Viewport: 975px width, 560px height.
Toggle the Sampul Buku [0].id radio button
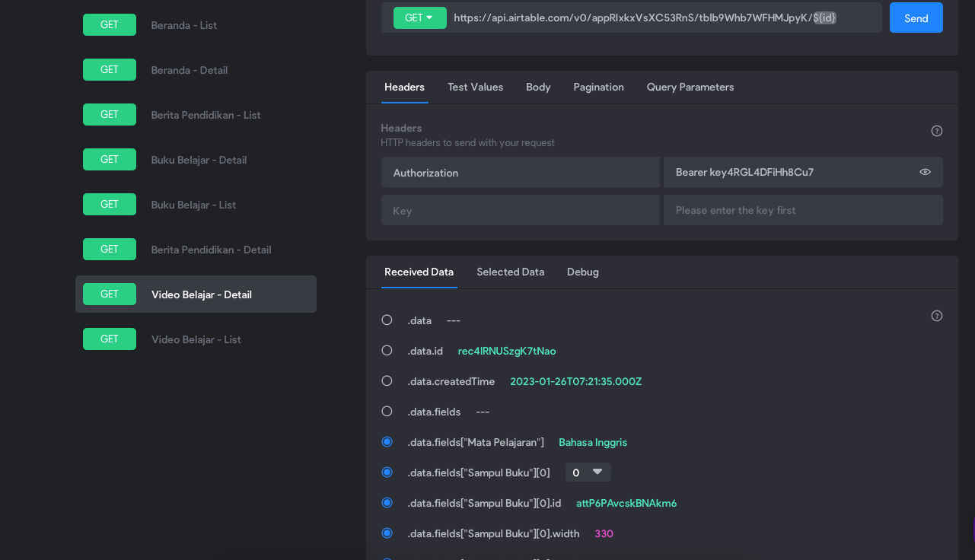pos(387,503)
